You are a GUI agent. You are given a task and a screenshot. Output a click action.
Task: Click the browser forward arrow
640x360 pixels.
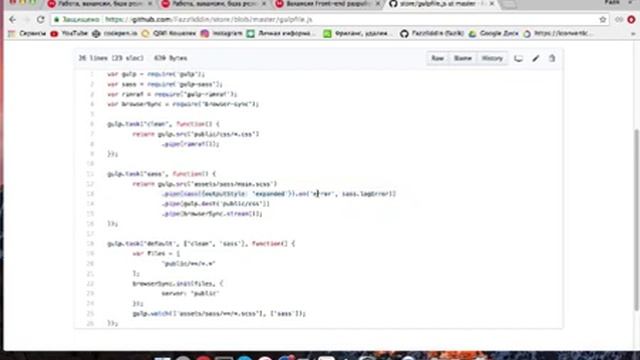click(27, 20)
